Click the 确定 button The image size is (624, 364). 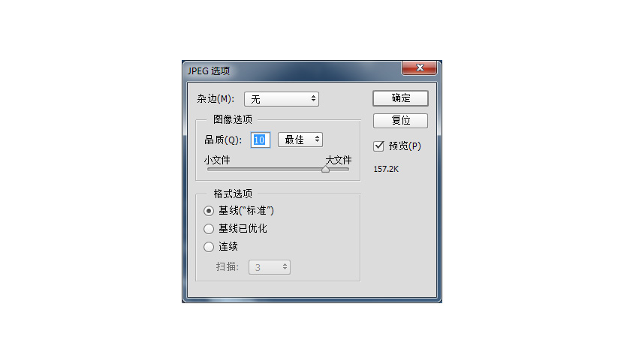[x=400, y=98]
